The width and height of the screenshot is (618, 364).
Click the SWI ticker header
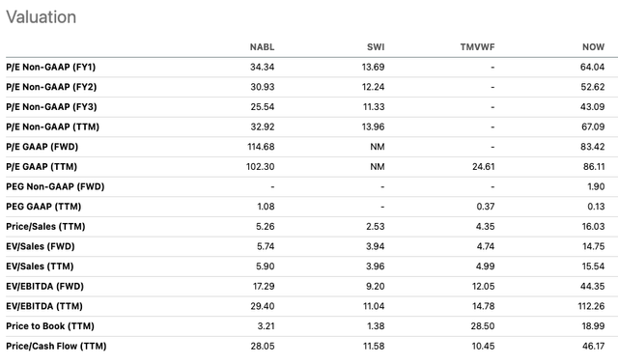(376, 47)
